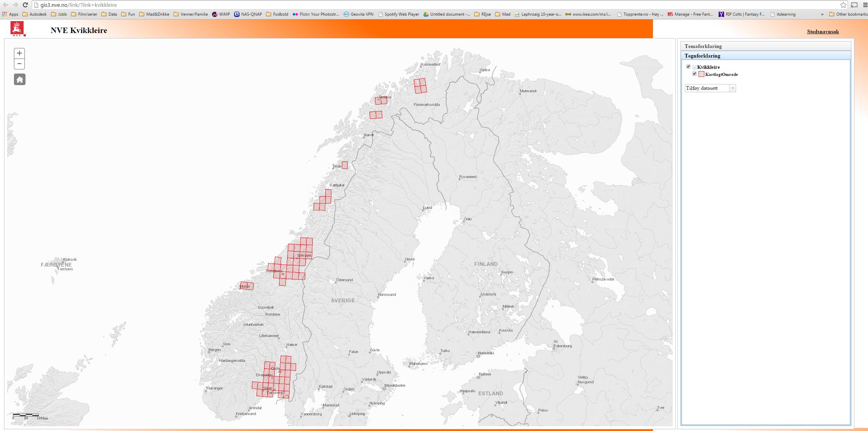868x431 pixels.
Task: Open the Fun bookmarks folder
Action: click(x=128, y=14)
